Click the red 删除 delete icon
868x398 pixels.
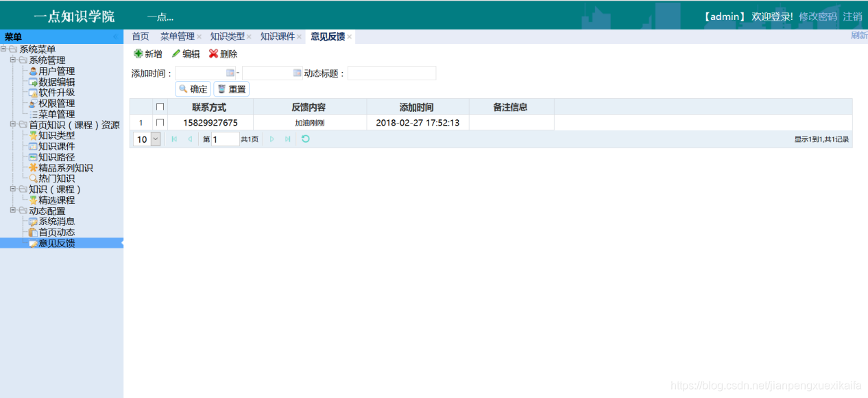[213, 54]
